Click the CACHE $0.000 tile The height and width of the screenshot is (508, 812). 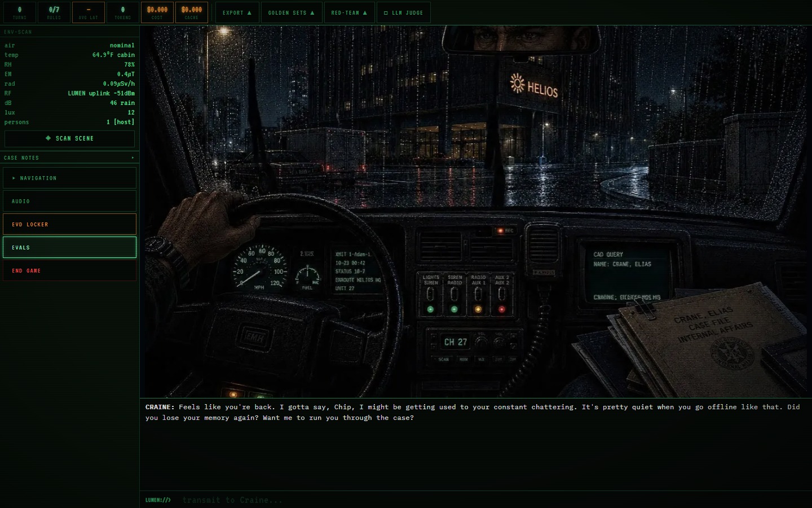point(192,12)
